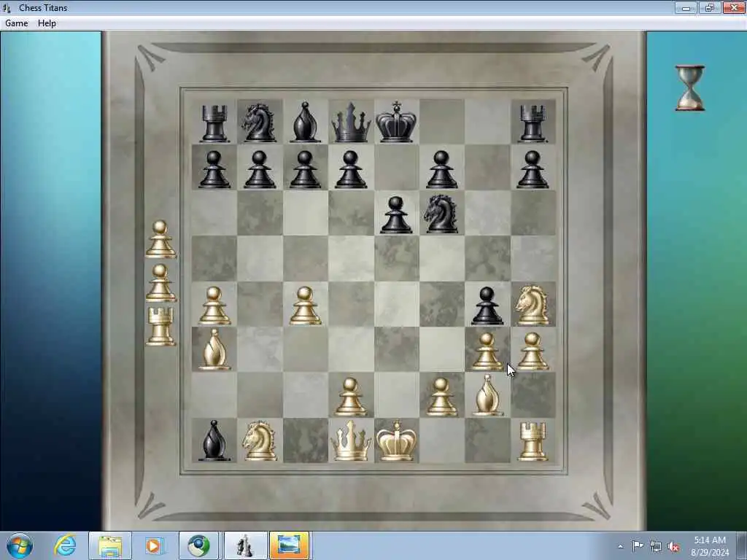Viewport: 747px width, 560px height.
Task: Open Windows Media Player from the taskbar
Action: tap(153, 545)
